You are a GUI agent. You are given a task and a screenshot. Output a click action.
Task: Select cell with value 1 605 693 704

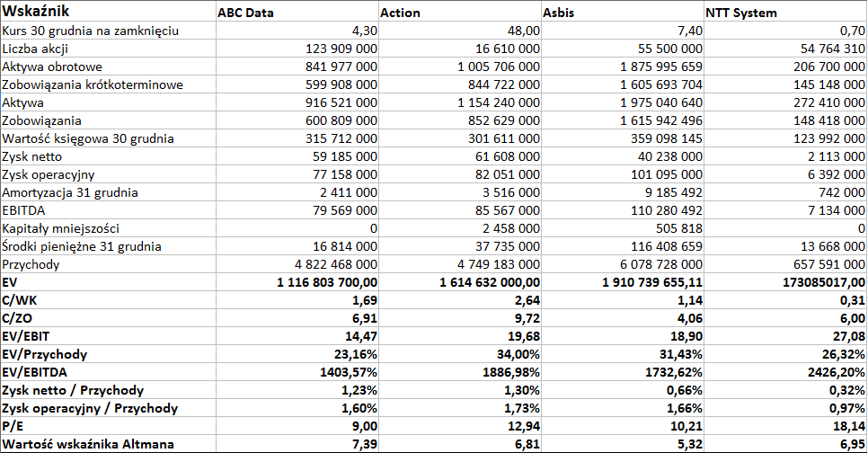point(623,84)
